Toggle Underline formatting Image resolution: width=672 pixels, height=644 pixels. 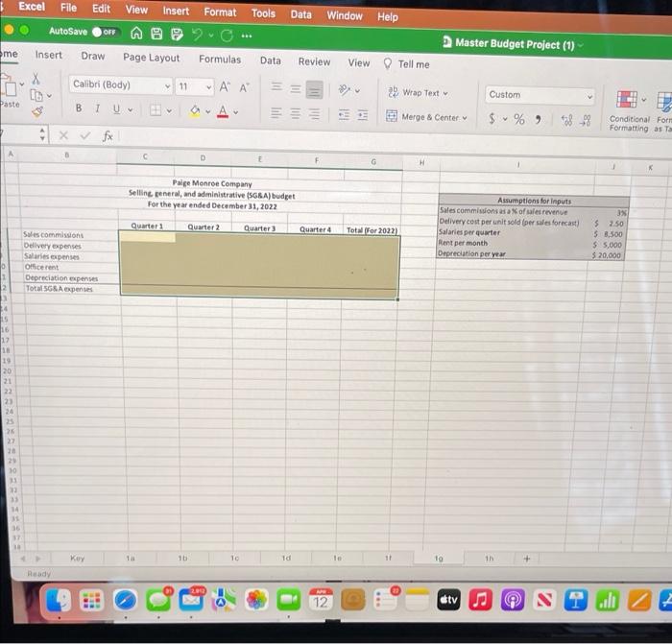(x=116, y=109)
